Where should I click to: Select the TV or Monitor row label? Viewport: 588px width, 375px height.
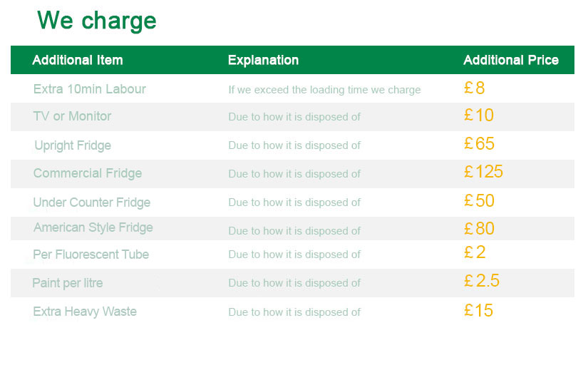72,116
